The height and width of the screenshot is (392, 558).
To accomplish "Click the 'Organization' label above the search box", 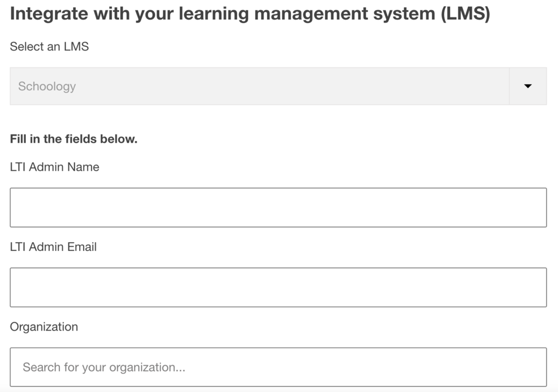I will tap(43, 327).
